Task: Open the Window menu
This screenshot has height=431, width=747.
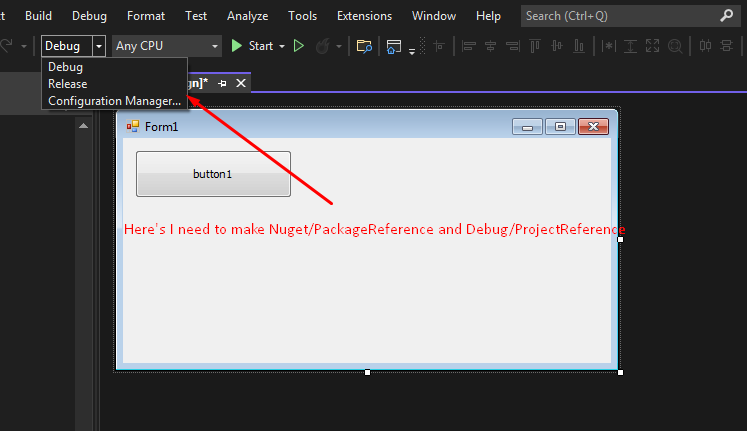Action: tap(434, 16)
